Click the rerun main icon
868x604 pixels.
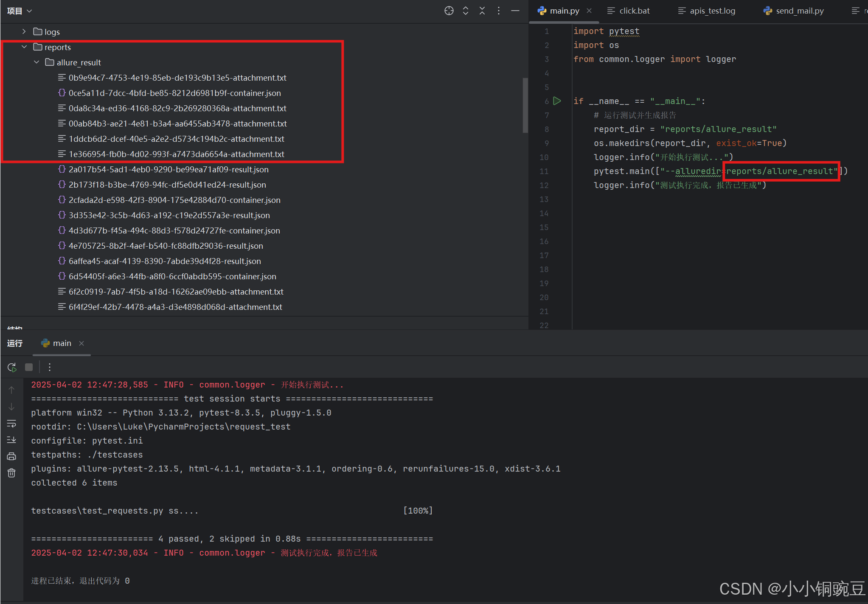coord(12,367)
